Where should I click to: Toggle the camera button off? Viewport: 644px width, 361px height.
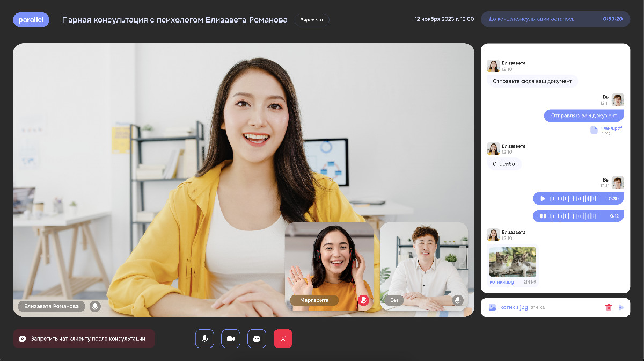231,338
